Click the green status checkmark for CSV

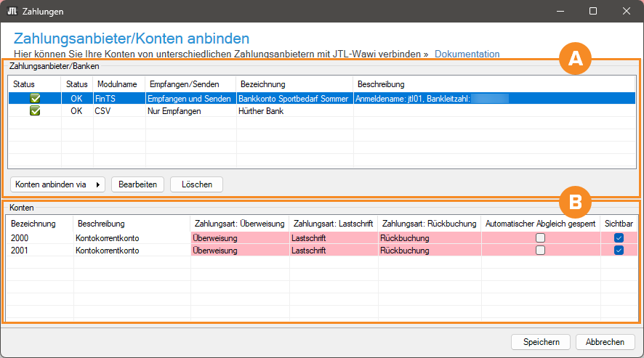pyautogui.click(x=35, y=111)
